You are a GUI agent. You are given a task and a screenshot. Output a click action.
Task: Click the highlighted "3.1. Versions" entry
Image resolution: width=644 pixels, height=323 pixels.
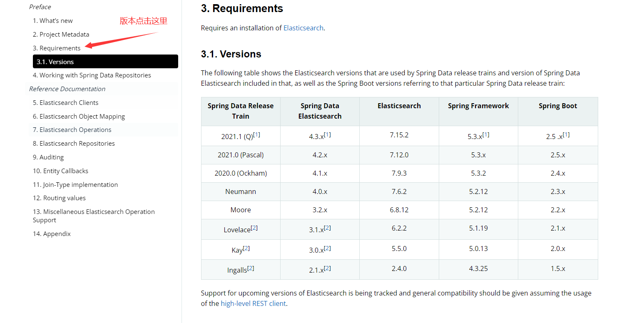point(105,62)
